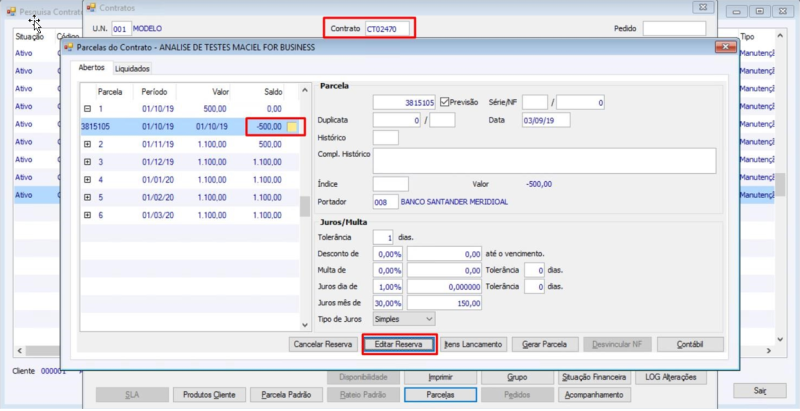Click the Situação column header in Pesquisa

click(29, 37)
